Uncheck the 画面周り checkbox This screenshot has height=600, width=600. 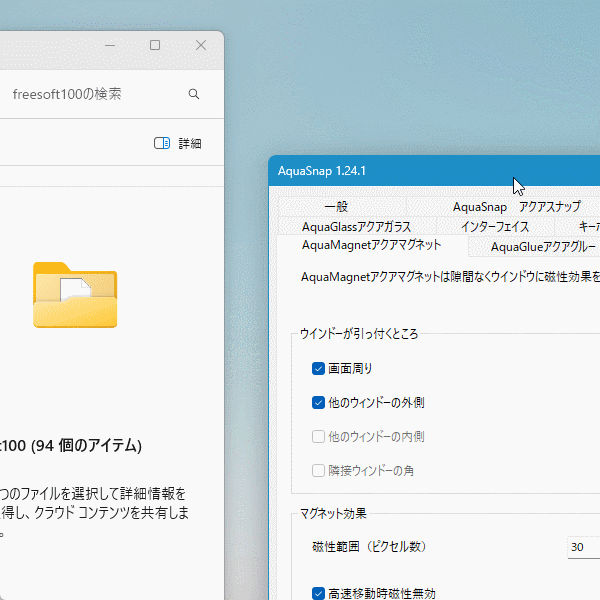[x=318, y=368]
